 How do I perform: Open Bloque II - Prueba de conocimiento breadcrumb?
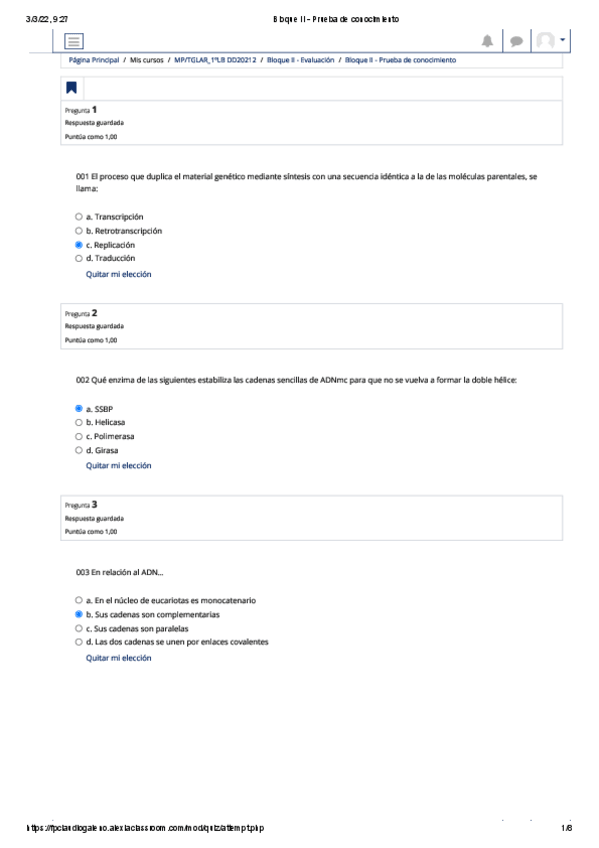tap(401, 60)
